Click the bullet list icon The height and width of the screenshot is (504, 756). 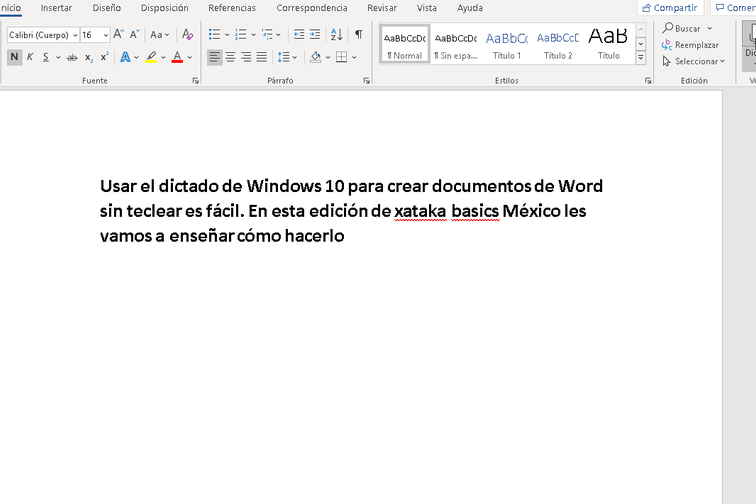pyautogui.click(x=214, y=34)
